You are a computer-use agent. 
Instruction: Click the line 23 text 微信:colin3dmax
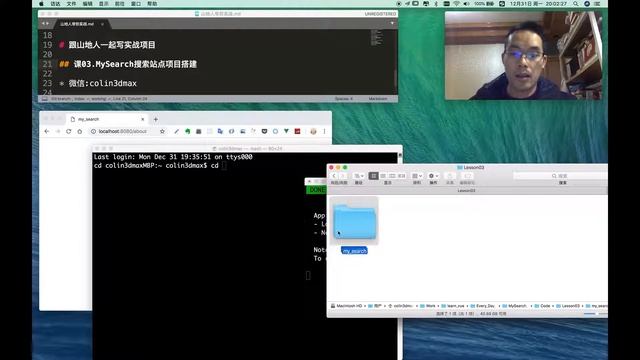102,83
